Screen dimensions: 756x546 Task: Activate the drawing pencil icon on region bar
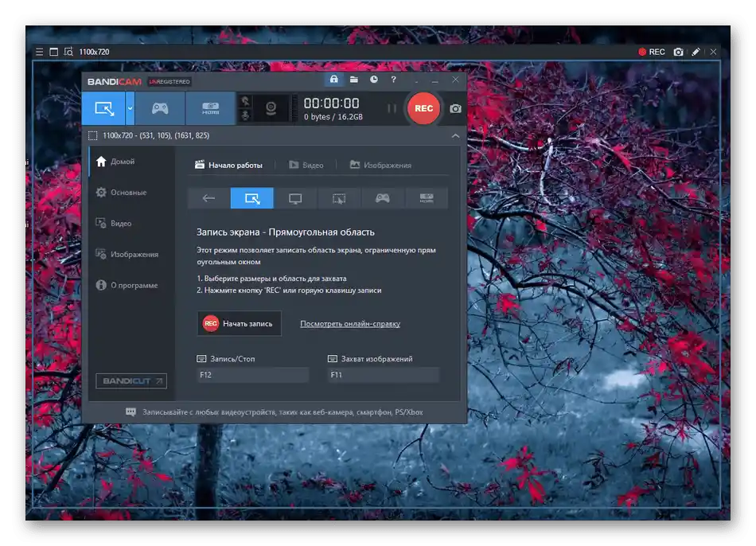tap(696, 52)
